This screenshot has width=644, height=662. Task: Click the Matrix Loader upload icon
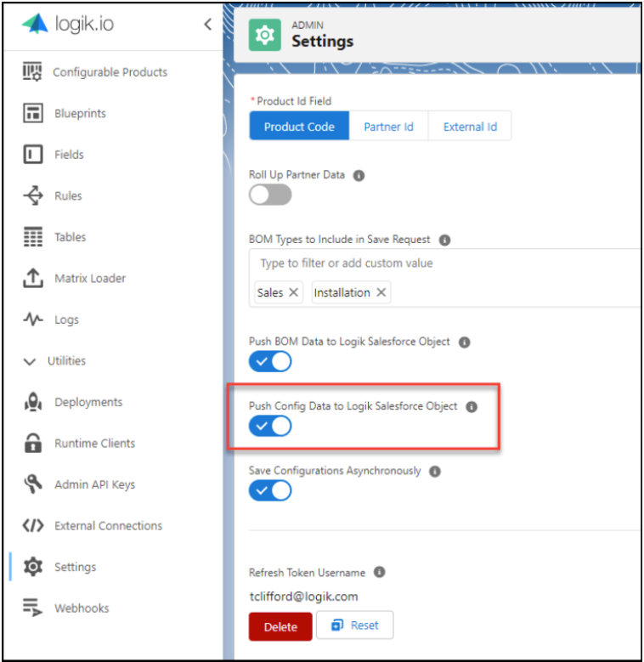point(33,278)
